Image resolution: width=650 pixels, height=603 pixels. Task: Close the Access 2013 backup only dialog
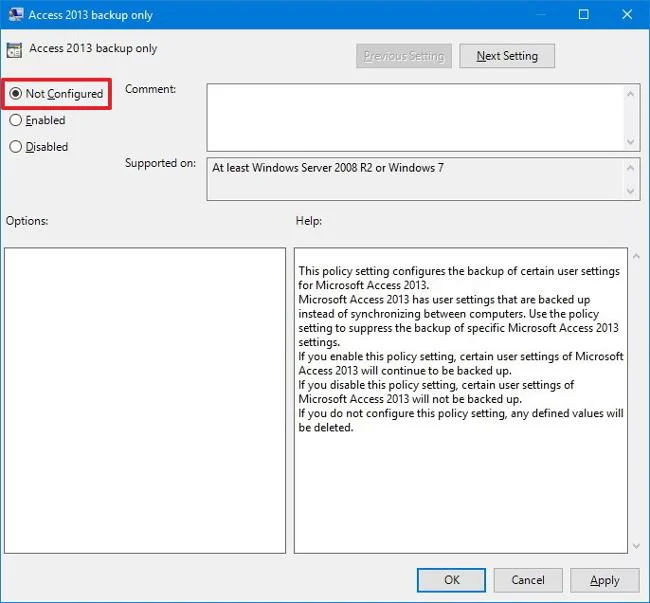[x=627, y=15]
